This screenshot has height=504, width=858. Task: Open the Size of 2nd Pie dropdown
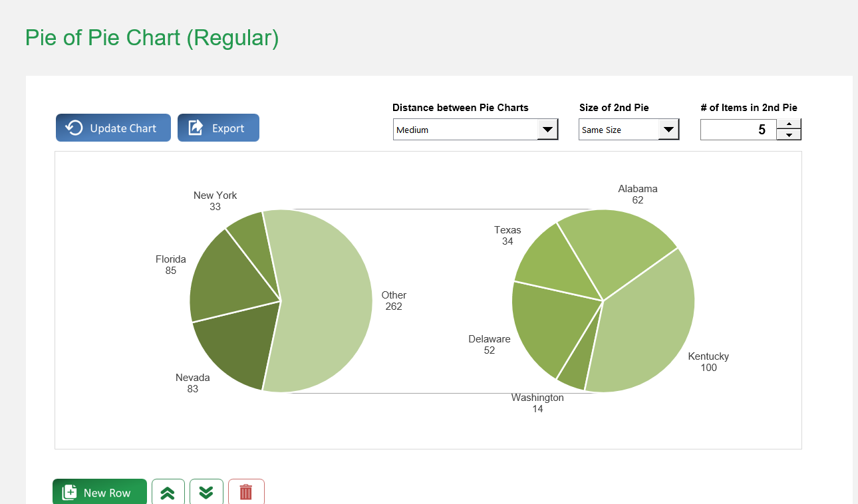pos(668,129)
